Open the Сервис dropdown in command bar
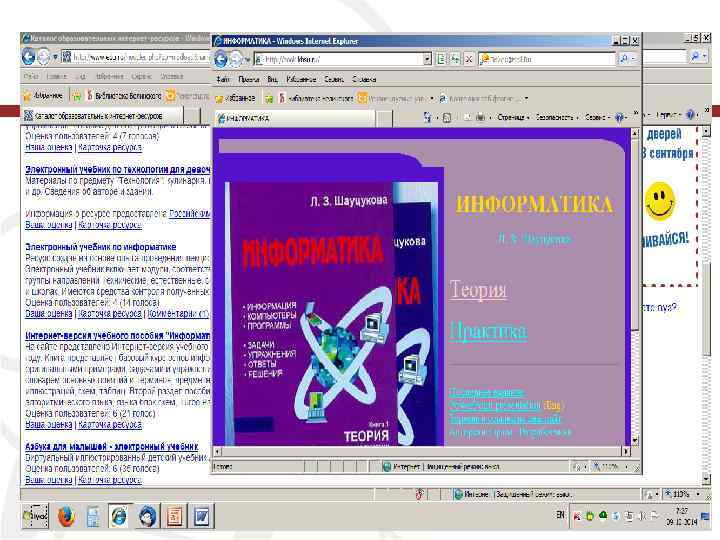The width and height of the screenshot is (720, 540). [x=597, y=118]
